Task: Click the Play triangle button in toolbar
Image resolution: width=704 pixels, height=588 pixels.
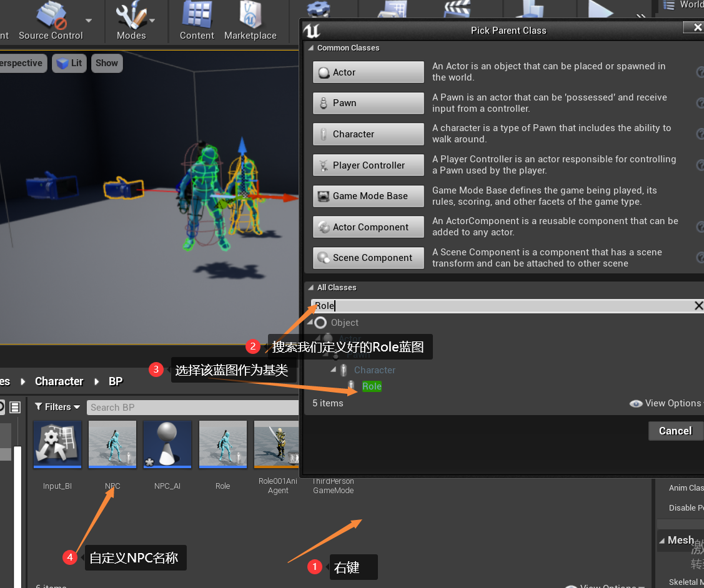Action: point(600,9)
